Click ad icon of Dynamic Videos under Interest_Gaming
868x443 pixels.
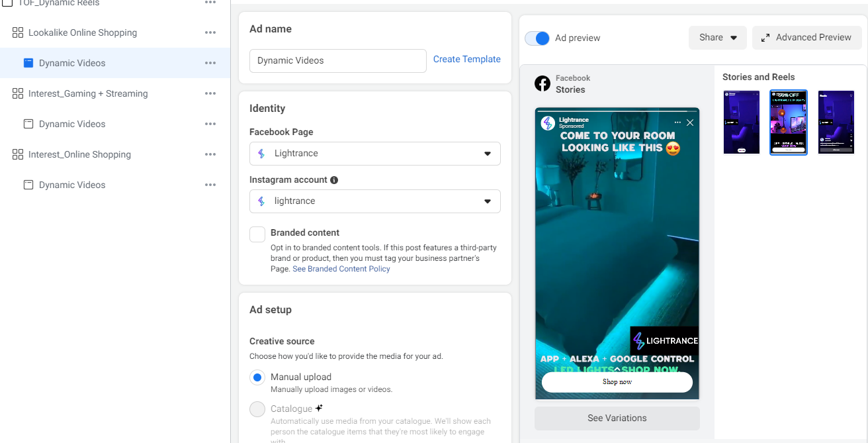click(28, 124)
